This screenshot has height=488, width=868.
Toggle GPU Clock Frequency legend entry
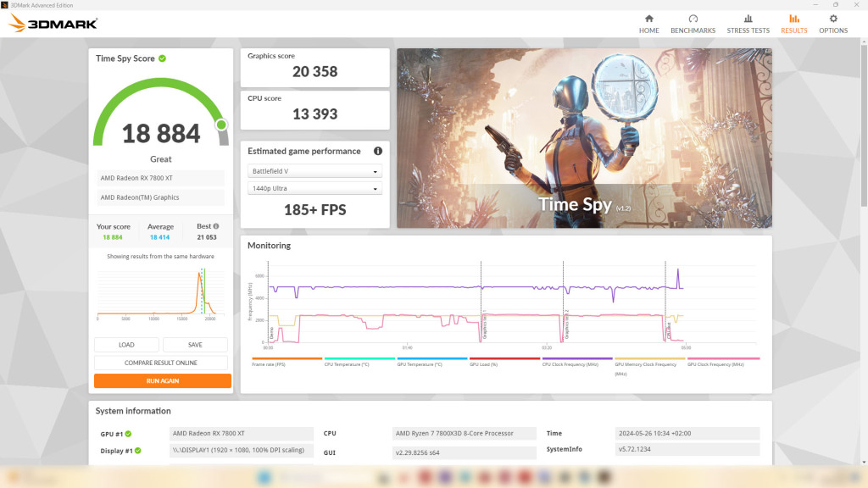coord(723,362)
